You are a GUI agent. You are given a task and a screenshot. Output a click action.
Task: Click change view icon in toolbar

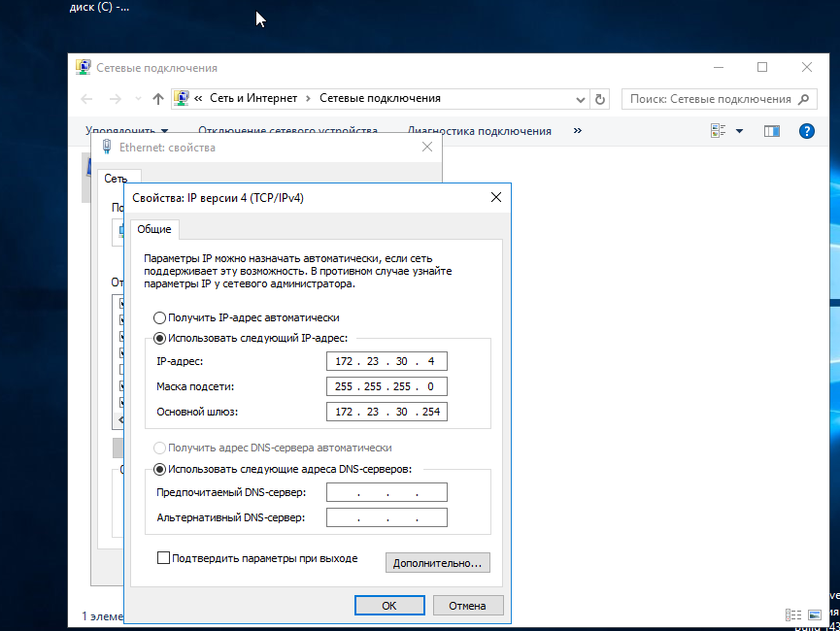pyautogui.click(x=718, y=131)
